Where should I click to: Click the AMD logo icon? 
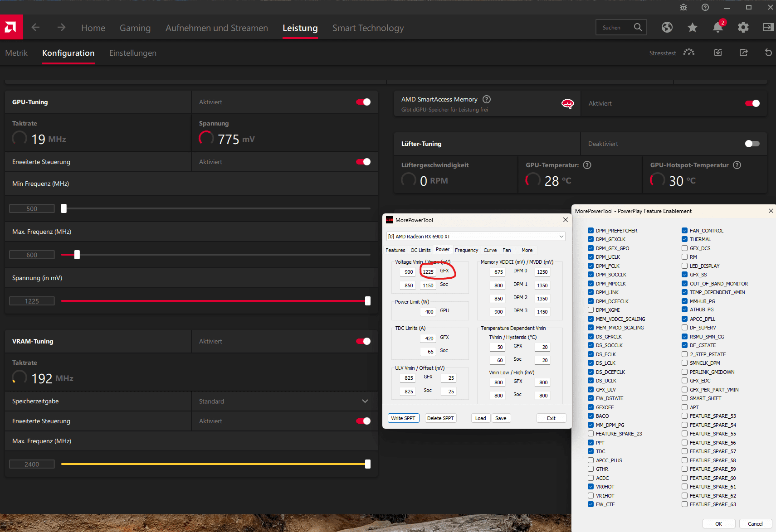coord(11,27)
